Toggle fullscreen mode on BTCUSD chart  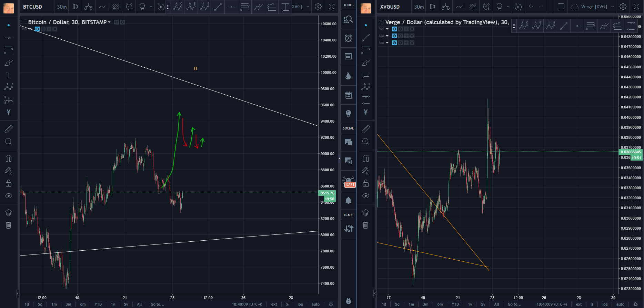point(332,7)
